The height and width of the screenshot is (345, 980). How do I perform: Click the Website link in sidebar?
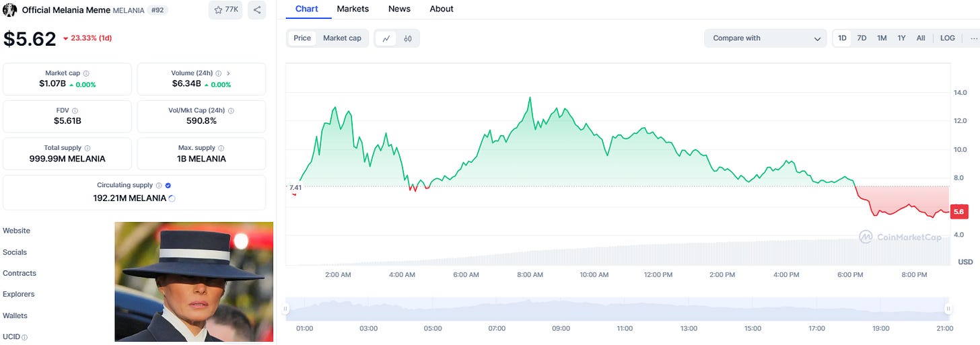click(16, 231)
